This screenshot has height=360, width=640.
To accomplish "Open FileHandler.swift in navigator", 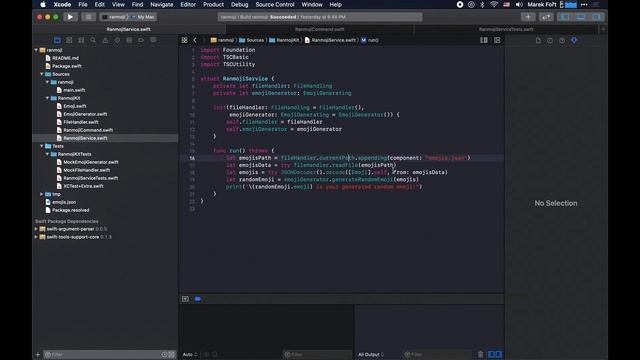I will (81, 122).
